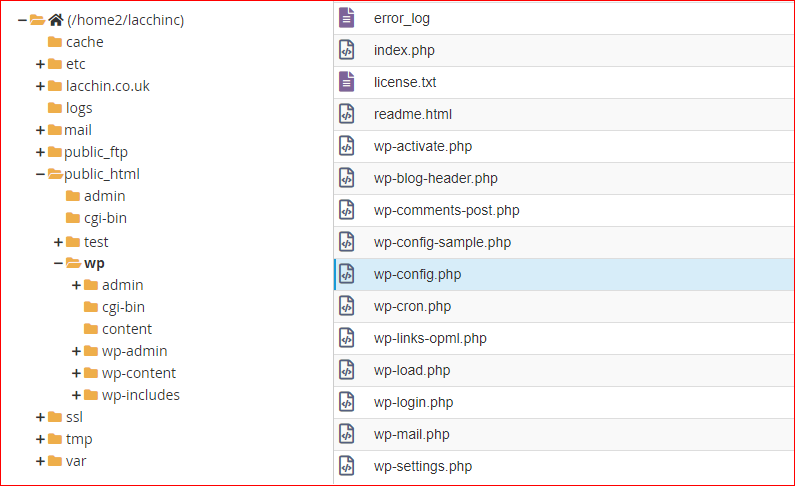Click the wp-config.php file icon

coord(347,274)
